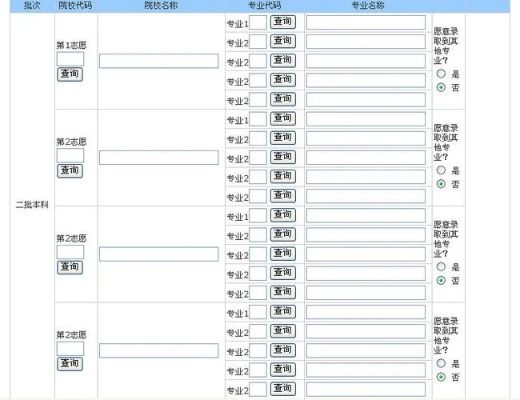Click 专业1 查询 button in the 第1志愿 block

click(283, 22)
